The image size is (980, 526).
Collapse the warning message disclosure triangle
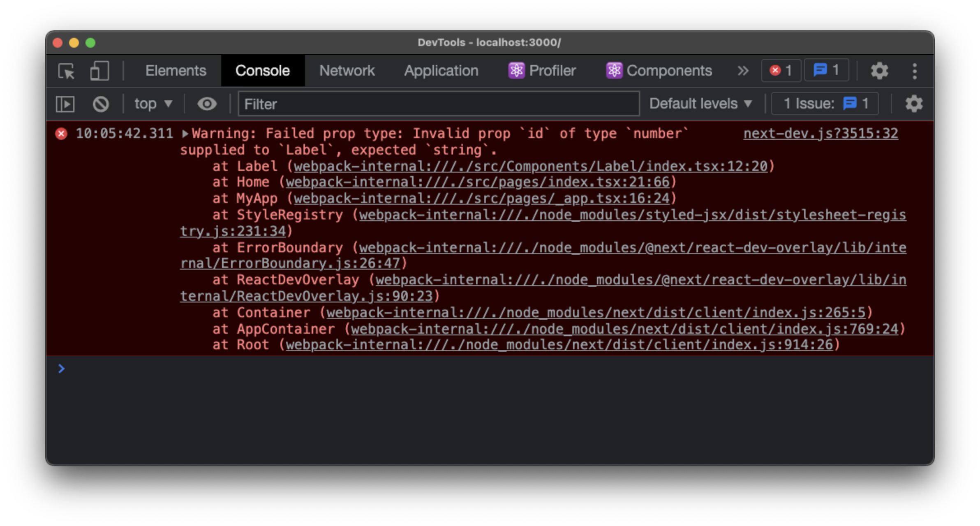pyautogui.click(x=185, y=134)
